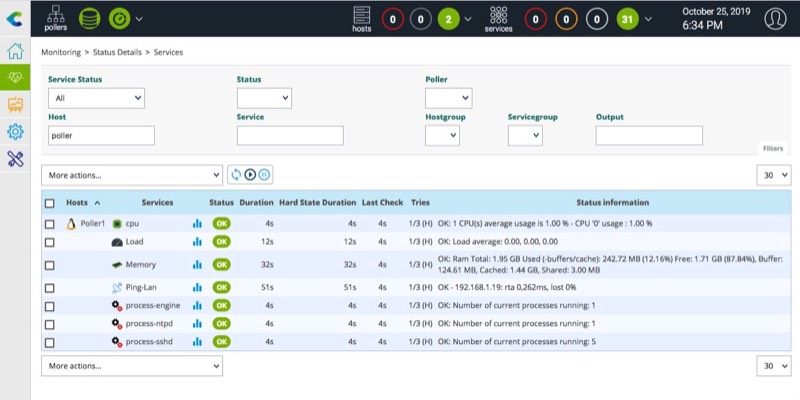Click the pause icon above the table
The image size is (800, 400).
[x=264, y=174]
